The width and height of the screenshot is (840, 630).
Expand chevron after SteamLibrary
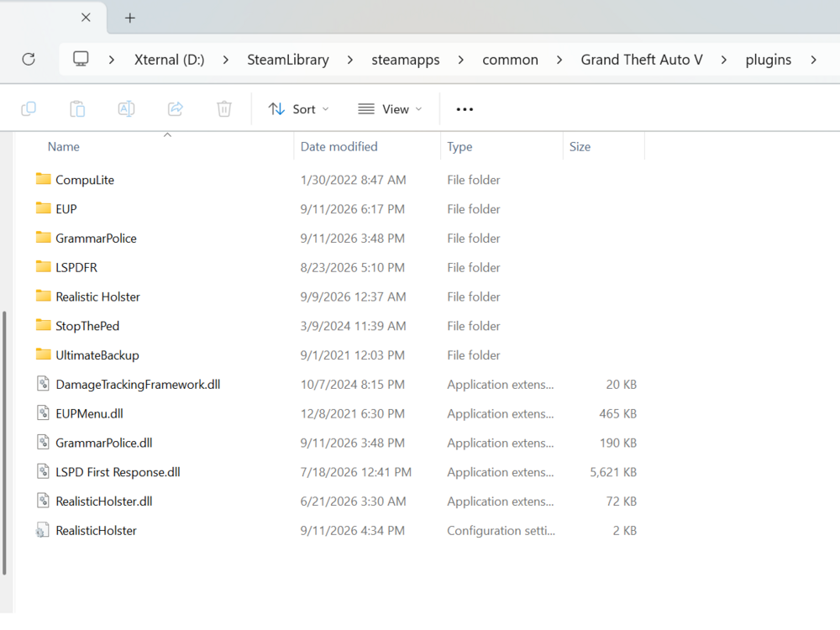349,60
